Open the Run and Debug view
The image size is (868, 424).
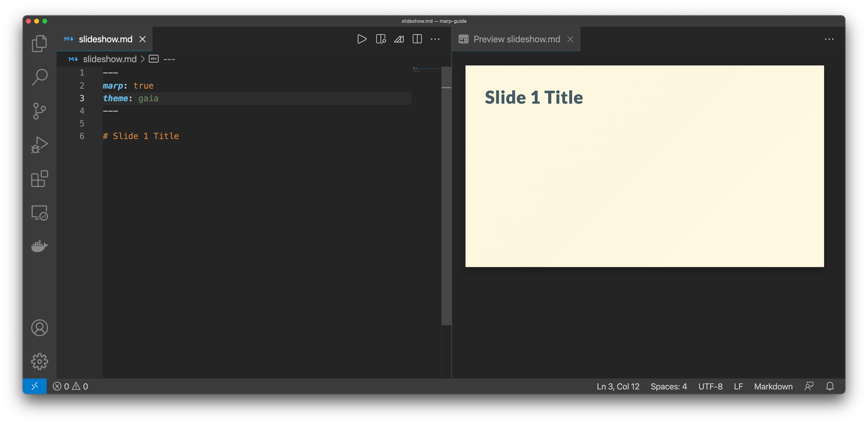coord(39,145)
